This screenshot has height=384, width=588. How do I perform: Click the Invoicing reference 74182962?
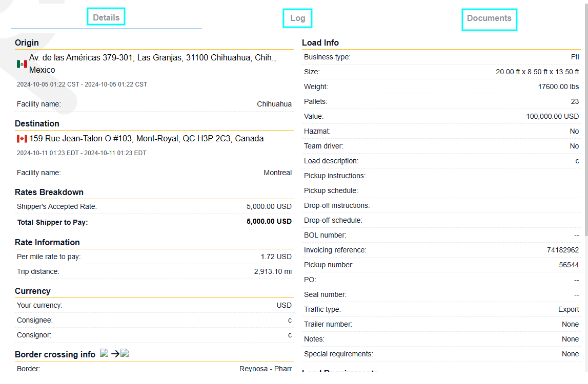coord(563,250)
